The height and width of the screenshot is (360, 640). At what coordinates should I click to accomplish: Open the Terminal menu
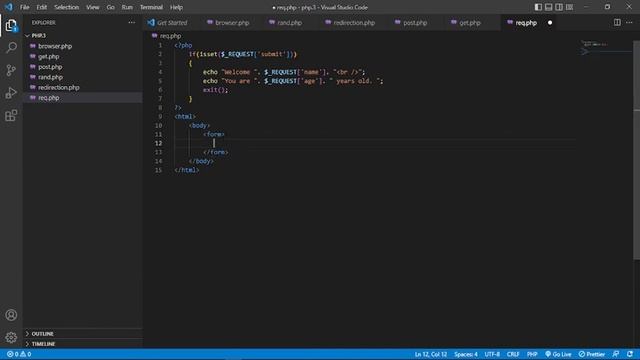pos(151,7)
